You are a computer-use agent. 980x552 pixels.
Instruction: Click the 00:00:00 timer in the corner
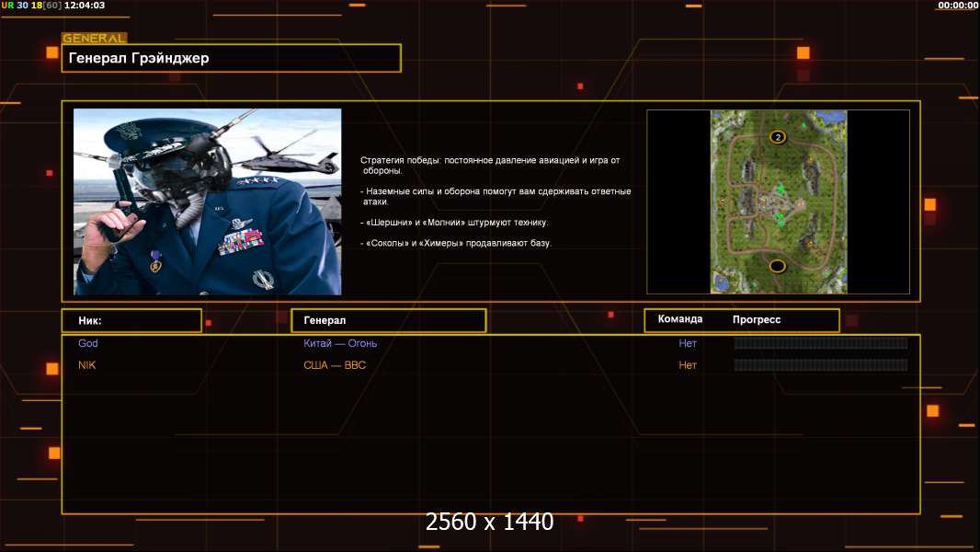click(957, 6)
